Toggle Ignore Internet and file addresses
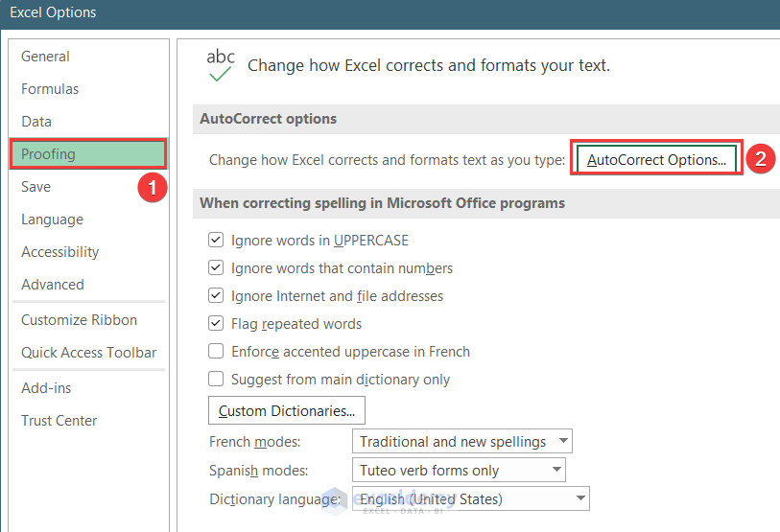This screenshot has height=532, width=780. [216, 296]
